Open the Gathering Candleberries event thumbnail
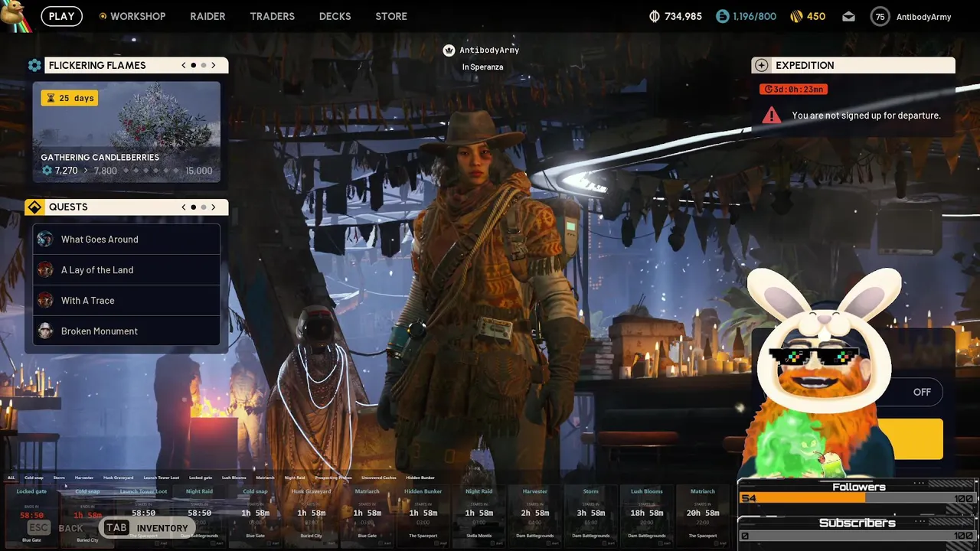Screen dimensions: 980x551 126,132
